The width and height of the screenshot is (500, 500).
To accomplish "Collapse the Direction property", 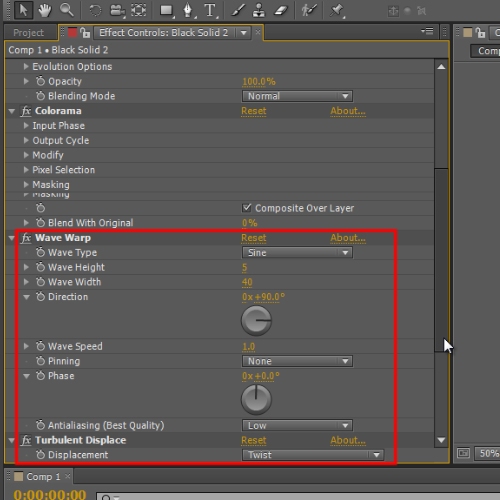I will pos(26,297).
